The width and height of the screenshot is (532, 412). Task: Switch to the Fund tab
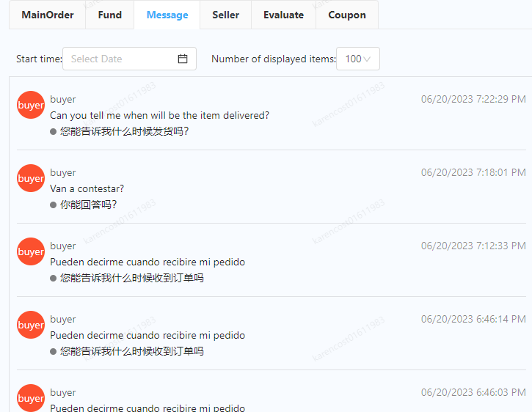pos(110,15)
